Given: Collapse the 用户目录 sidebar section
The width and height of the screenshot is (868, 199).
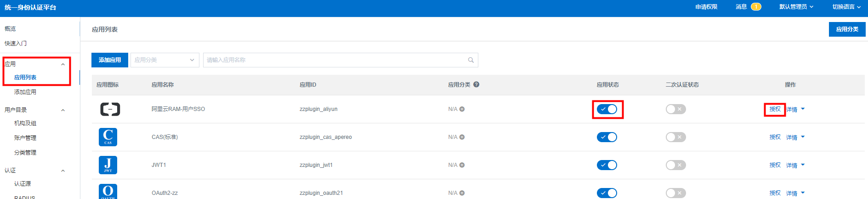Looking at the screenshot, I should [x=63, y=110].
